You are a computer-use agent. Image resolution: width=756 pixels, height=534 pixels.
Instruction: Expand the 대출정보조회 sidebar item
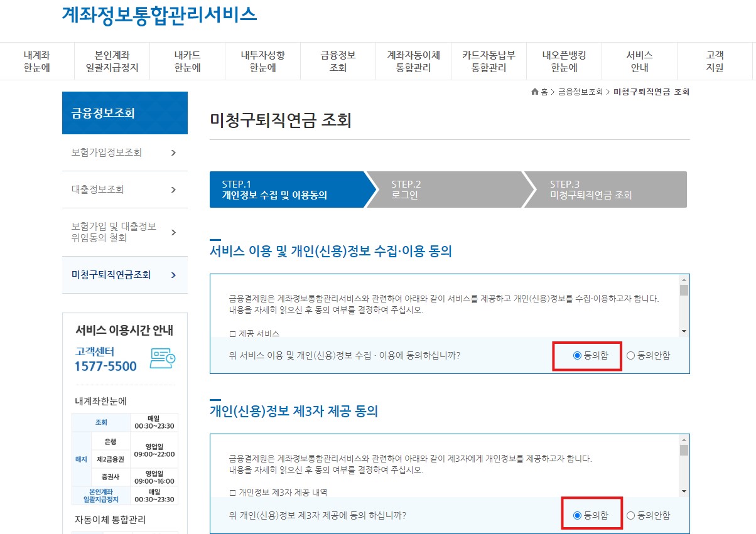coord(124,190)
